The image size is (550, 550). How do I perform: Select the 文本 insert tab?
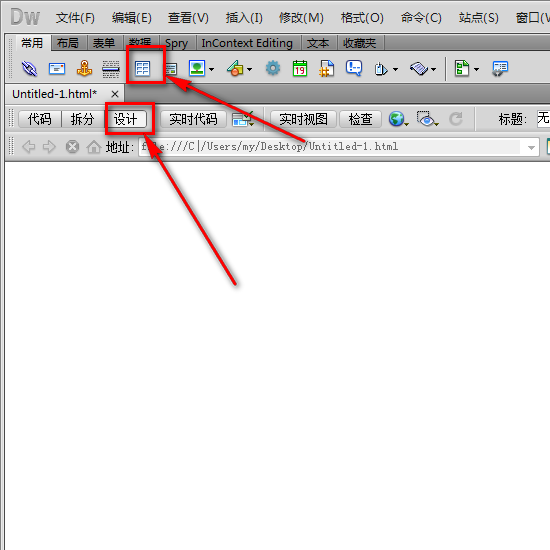point(318,43)
